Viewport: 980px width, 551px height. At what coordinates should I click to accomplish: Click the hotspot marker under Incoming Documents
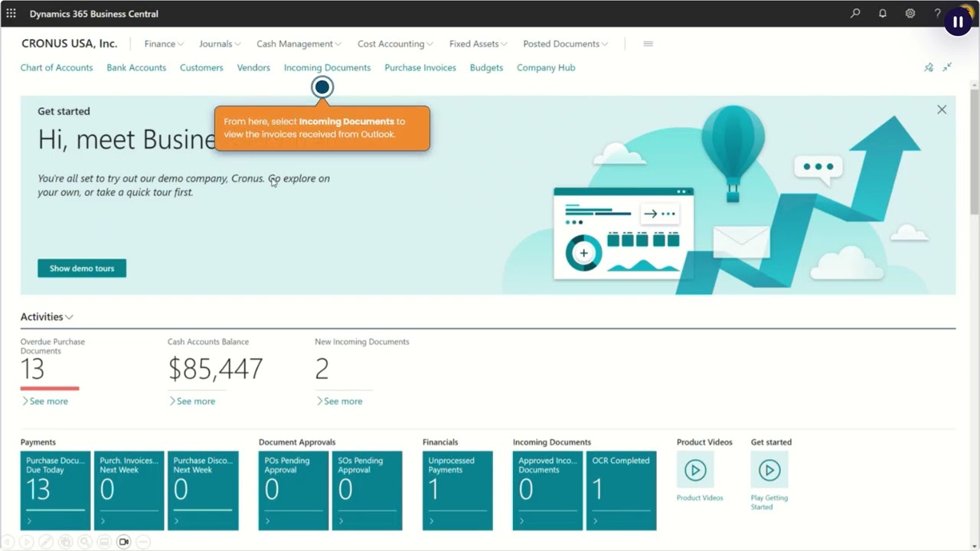pos(322,87)
